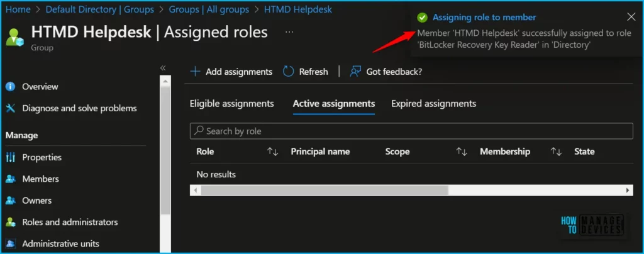
Task: Open Default Directory | Groups breadcrumb
Action: click(x=100, y=9)
